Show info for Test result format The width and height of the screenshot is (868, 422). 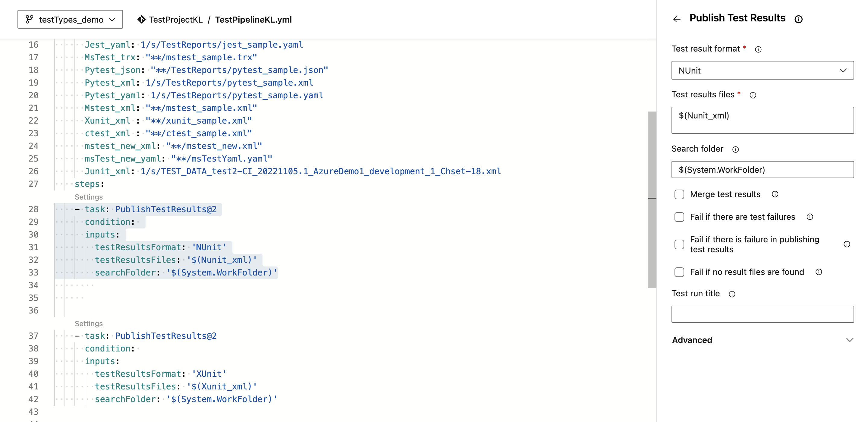pyautogui.click(x=758, y=49)
